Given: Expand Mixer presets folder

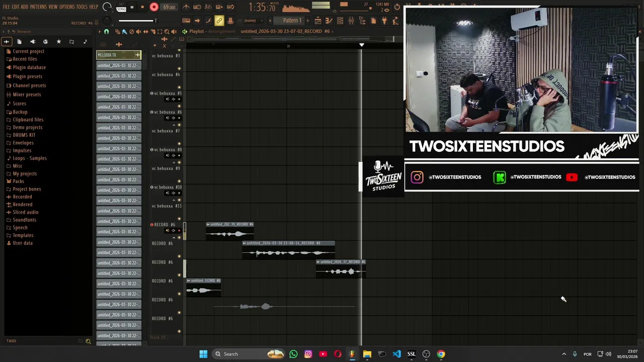Looking at the screenshot, I should [x=27, y=95].
